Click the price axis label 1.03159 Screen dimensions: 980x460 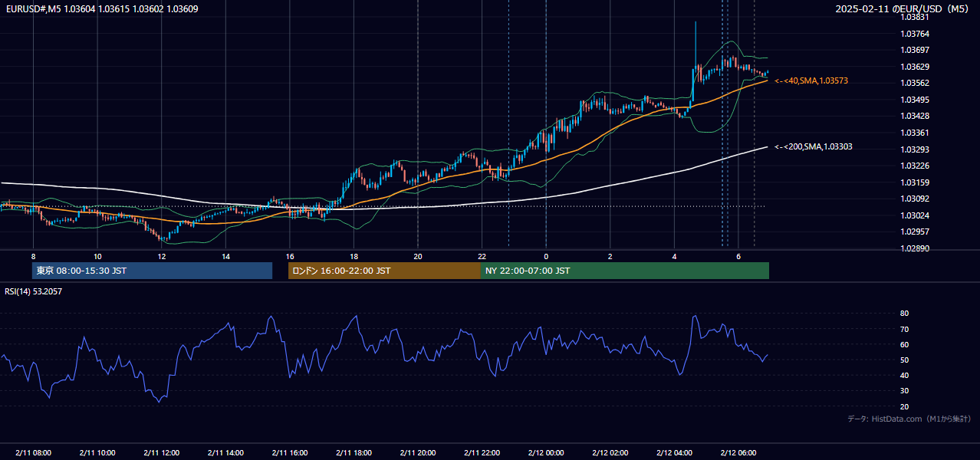(914, 182)
